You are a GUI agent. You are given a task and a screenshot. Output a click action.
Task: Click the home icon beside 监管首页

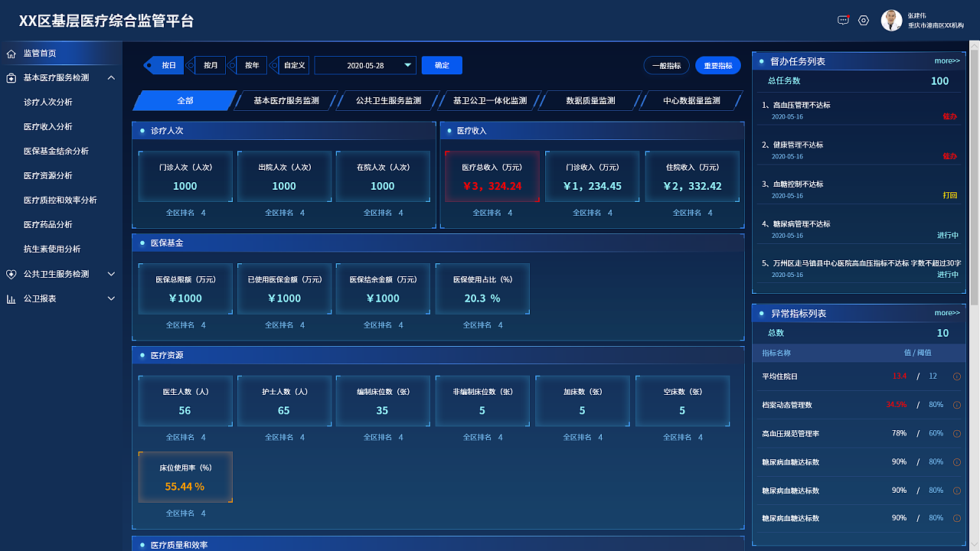tap(11, 54)
